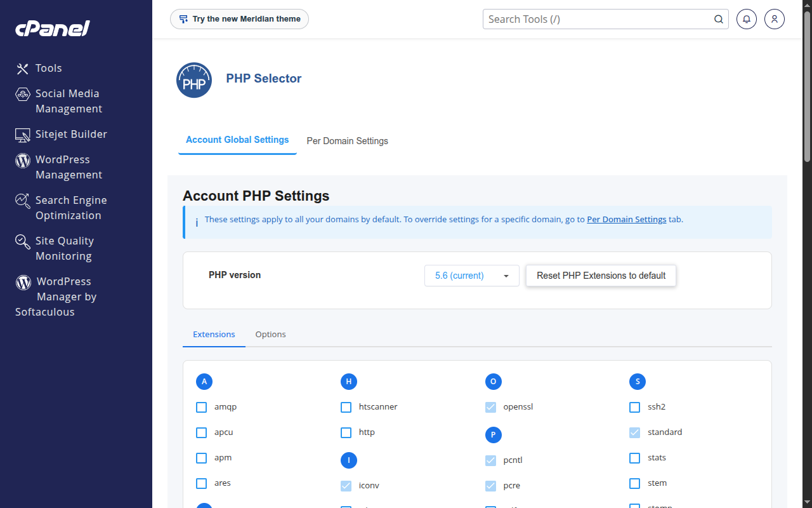This screenshot has height=508, width=812.
Task: Click the letter P group badge
Action: tap(494, 435)
